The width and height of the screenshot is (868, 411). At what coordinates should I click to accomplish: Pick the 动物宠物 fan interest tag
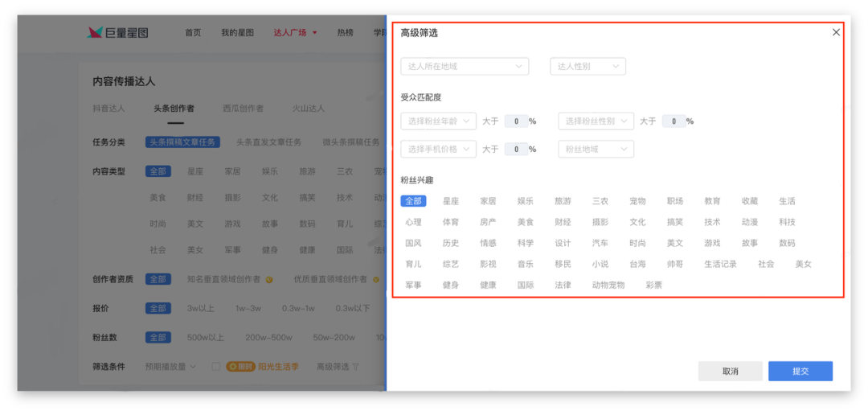point(608,286)
